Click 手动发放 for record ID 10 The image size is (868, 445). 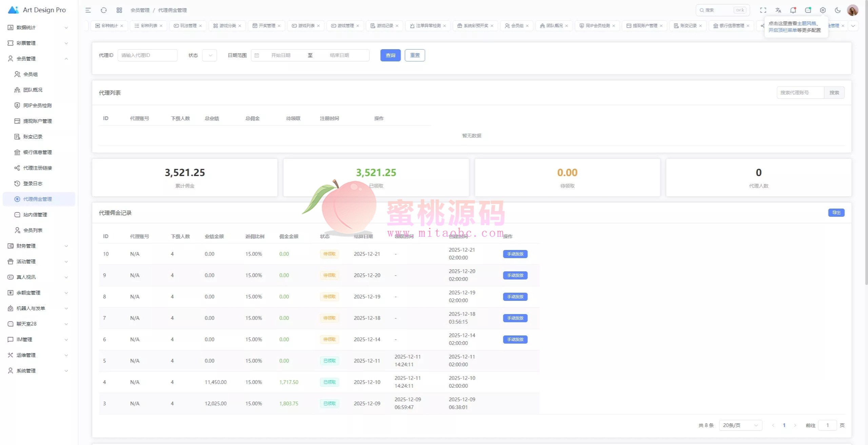[515, 254]
